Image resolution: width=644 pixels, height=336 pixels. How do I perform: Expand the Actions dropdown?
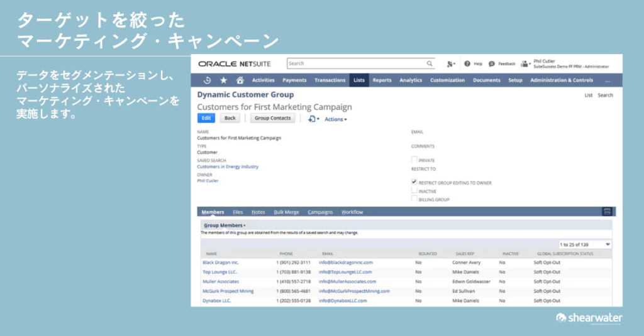tap(336, 119)
